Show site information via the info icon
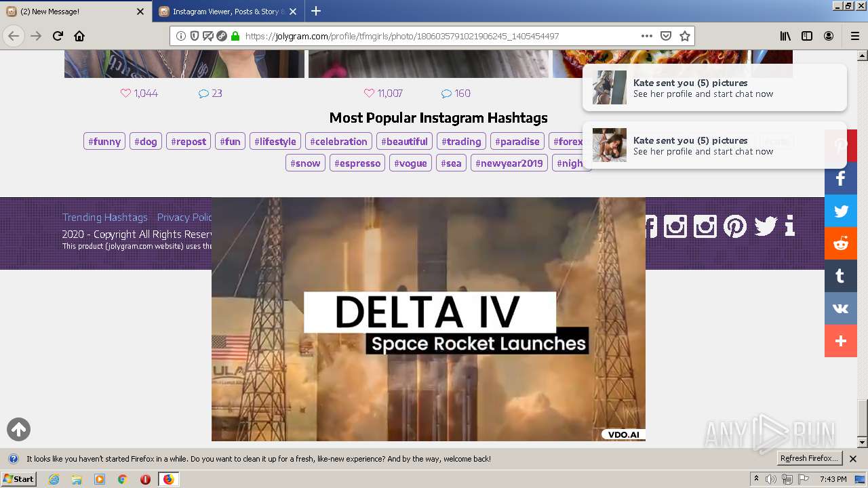Screen dimensions: 868x488 click(x=181, y=36)
